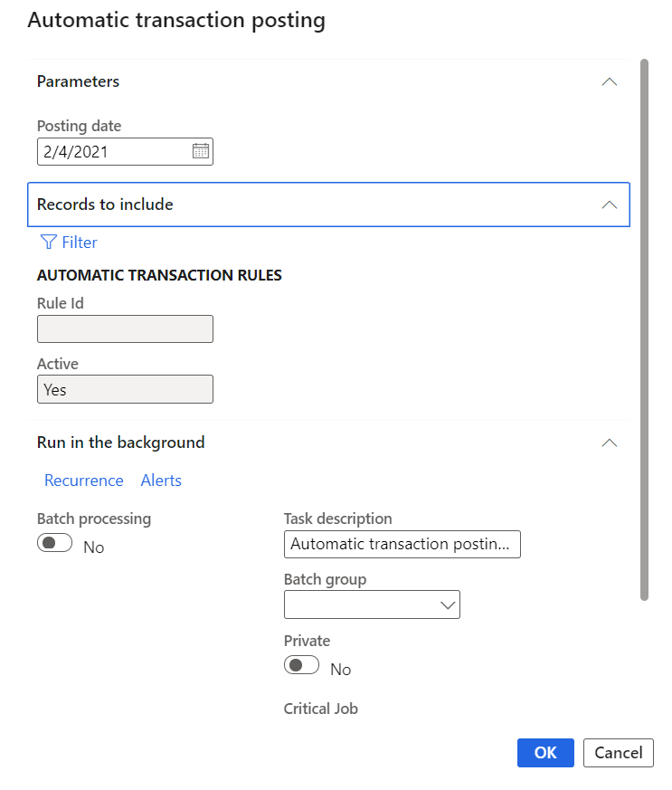
Task: Toggle the Private switch
Action: pos(301,665)
